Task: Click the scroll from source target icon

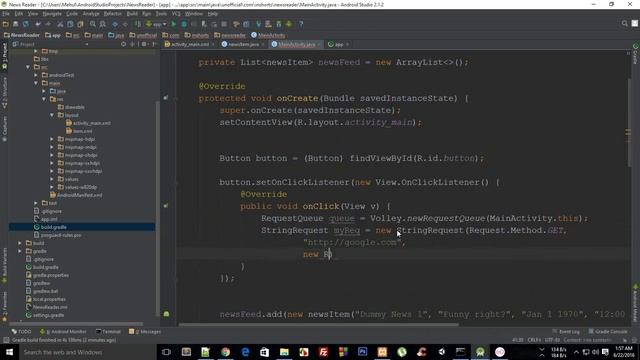Action: [123, 44]
